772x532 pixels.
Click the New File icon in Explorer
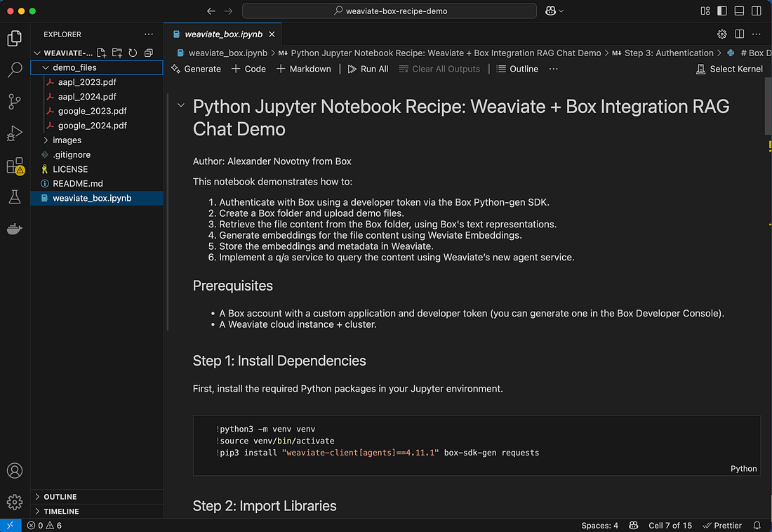(102, 53)
